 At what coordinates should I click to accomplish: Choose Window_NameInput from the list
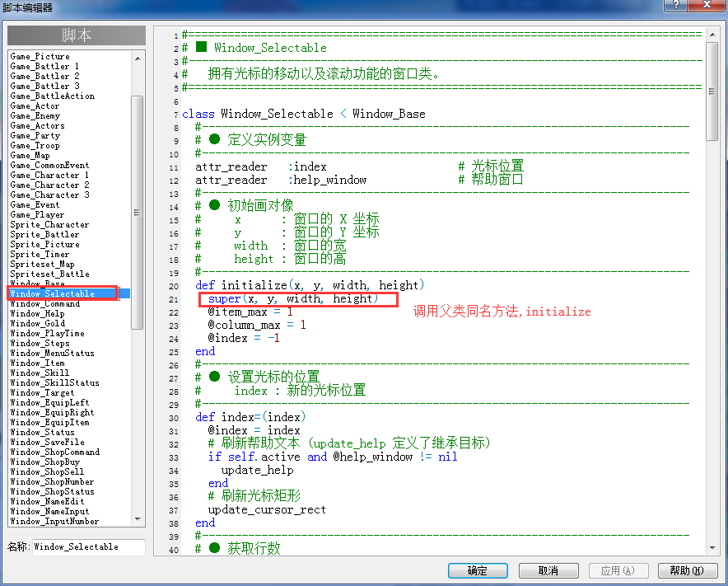[49, 511]
